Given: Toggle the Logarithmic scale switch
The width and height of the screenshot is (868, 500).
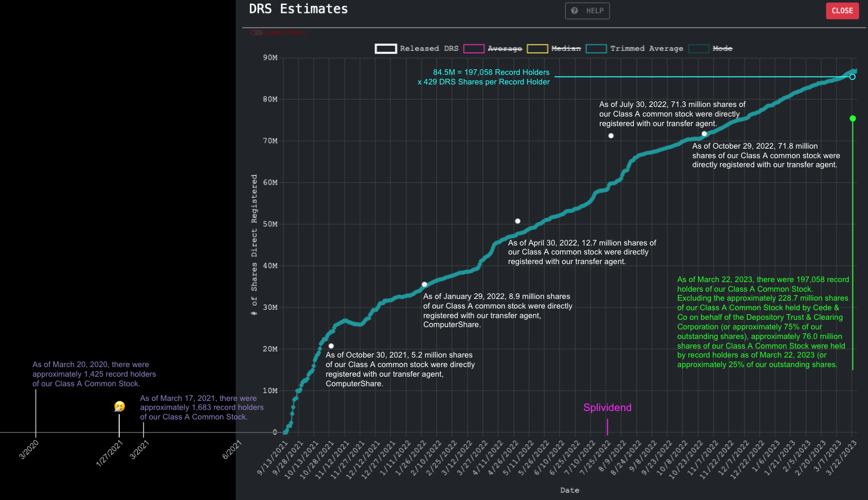Looking at the screenshot, I should click(257, 33).
